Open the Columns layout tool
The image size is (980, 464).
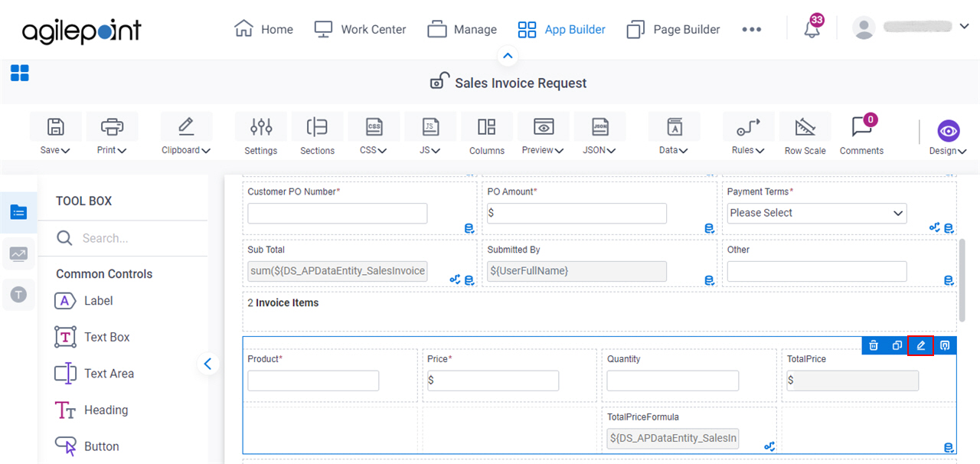point(487,126)
